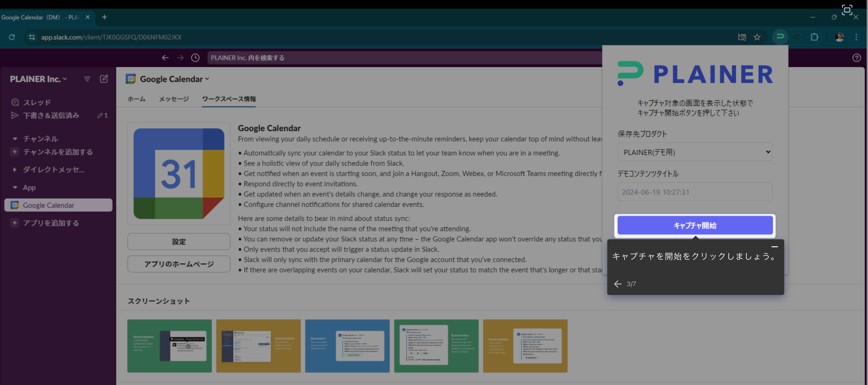Open browser extensions puzzle icon

[814, 37]
